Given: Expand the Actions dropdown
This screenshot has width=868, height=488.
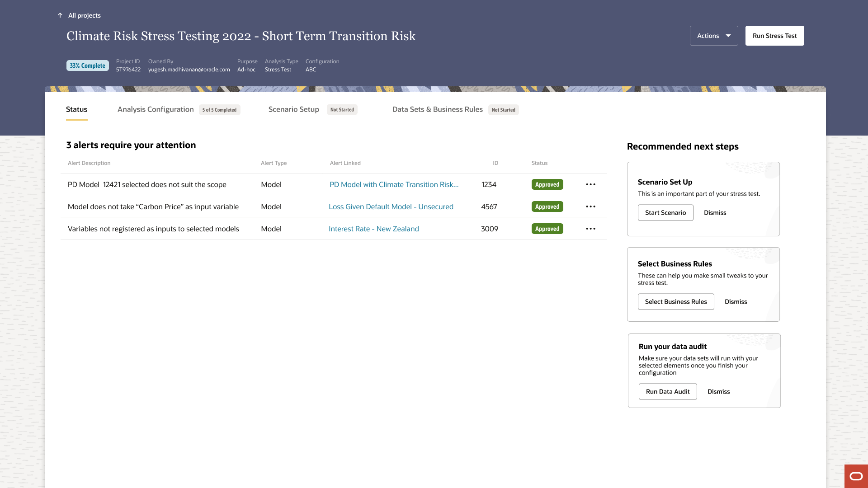Looking at the screenshot, I should point(714,36).
